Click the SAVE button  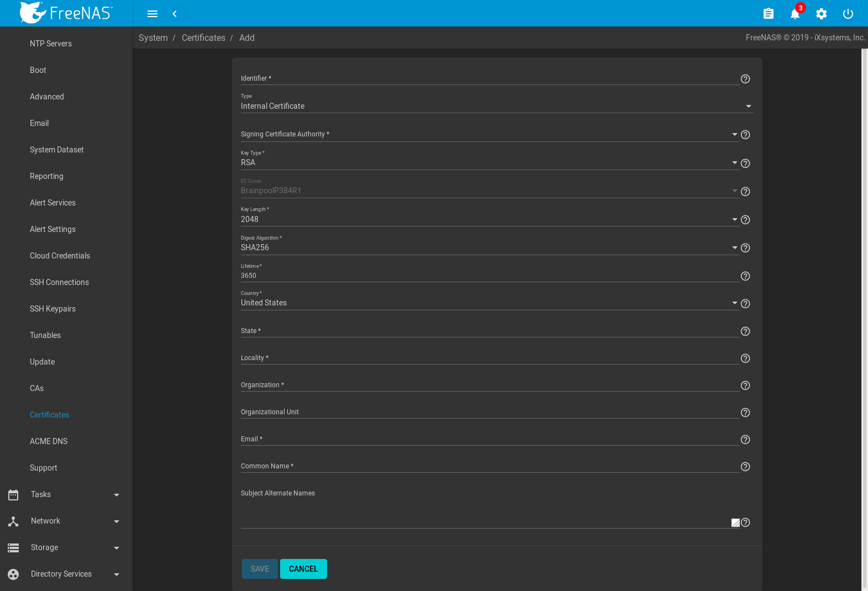260,569
